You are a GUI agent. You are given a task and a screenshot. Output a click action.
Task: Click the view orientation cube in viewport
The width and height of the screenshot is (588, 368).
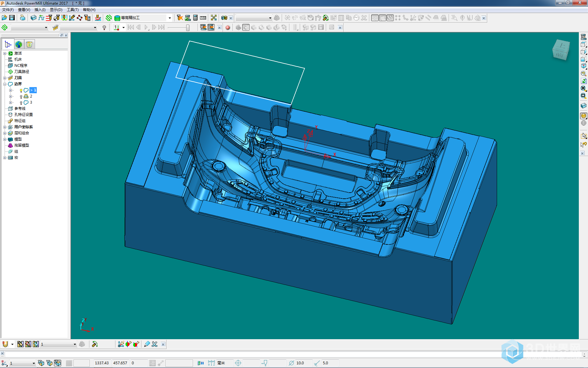tap(561, 49)
